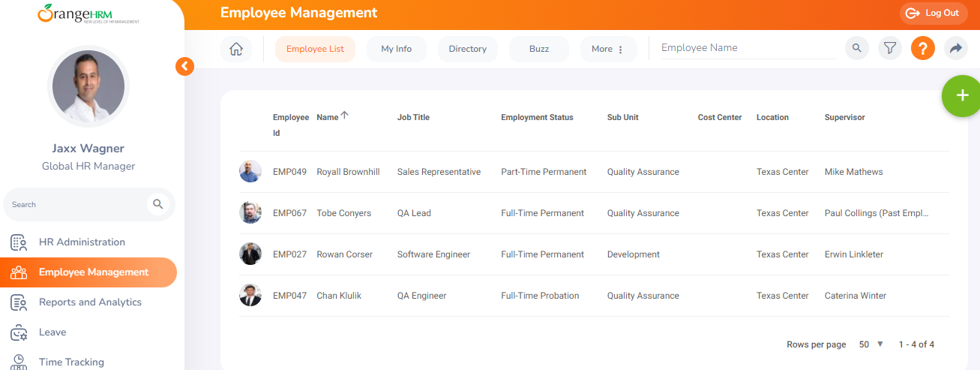The image size is (980, 370).
Task: Focus the sidebar Search field
Action: click(x=75, y=204)
